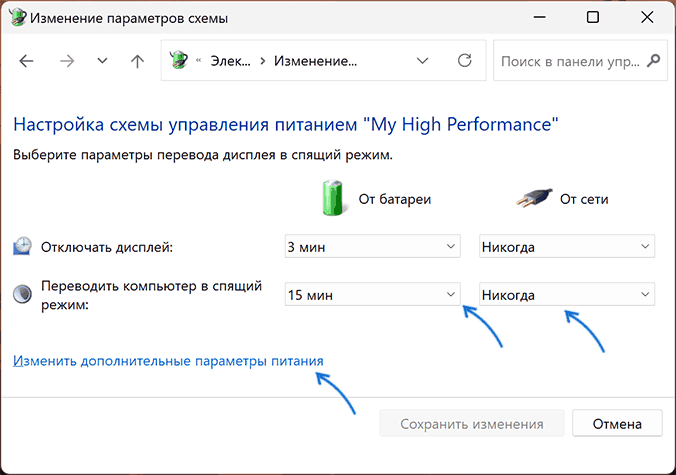Open the recent locations chevron
The image size is (676, 475).
coord(101,61)
